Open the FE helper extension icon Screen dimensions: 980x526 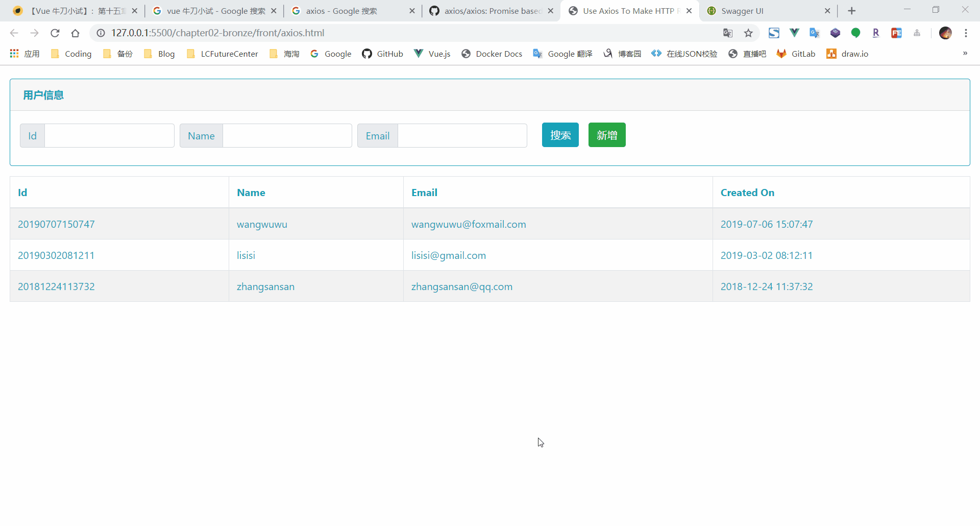coord(896,33)
